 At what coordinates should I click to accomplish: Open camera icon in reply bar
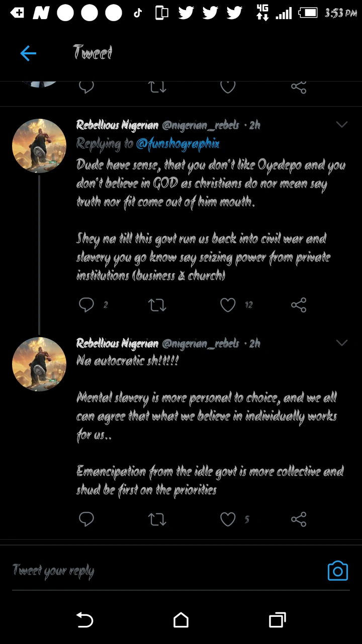pyautogui.click(x=337, y=571)
